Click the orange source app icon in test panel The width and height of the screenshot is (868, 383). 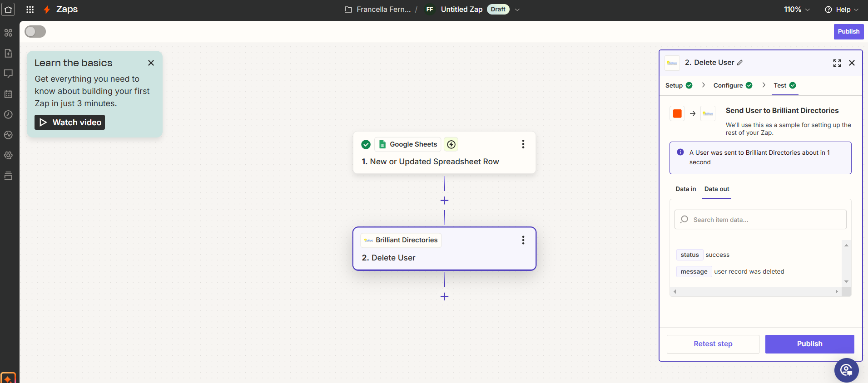point(677,113)
